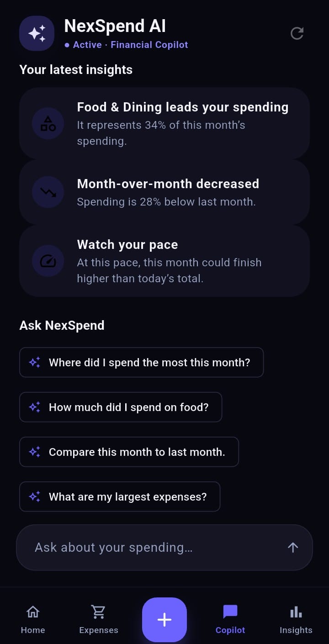Tap the purple plus add button

point(164,619)
